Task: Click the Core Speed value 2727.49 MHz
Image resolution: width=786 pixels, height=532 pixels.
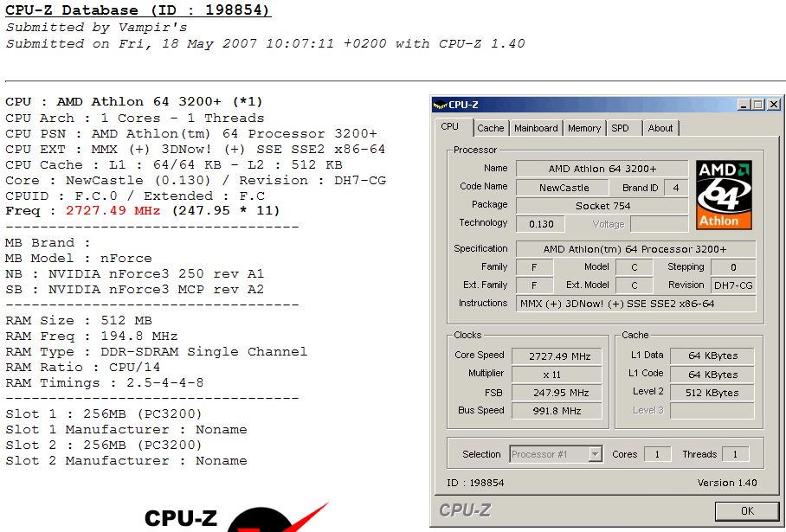Action: [557, 356]
